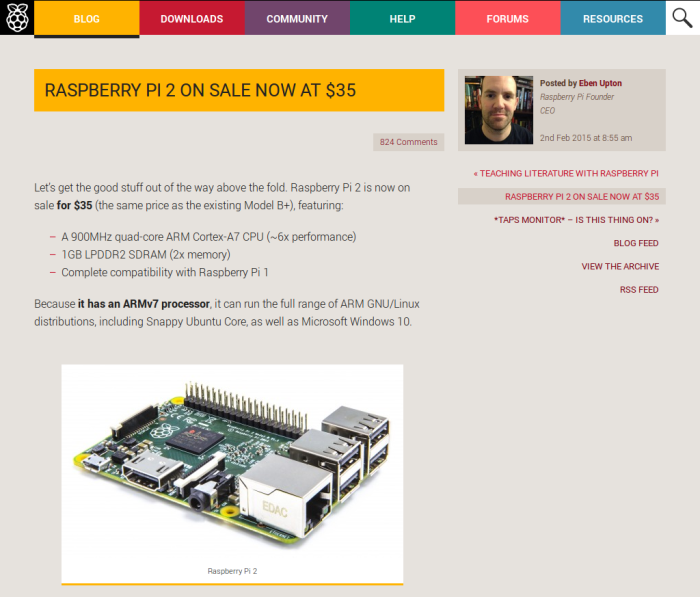This screenshot has width=700, height=597.
Task: Click 'it has an ARMv7 processor' text
Action: [x=144, y=304]
